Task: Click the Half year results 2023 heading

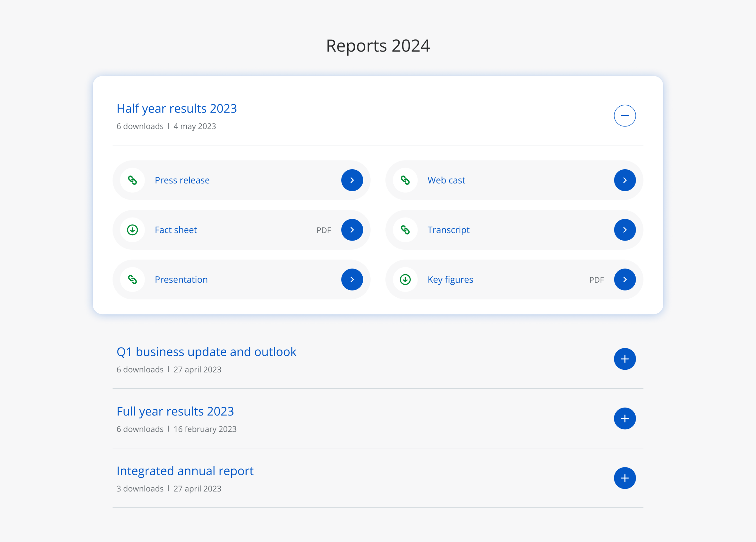Action: pos(177,109)
